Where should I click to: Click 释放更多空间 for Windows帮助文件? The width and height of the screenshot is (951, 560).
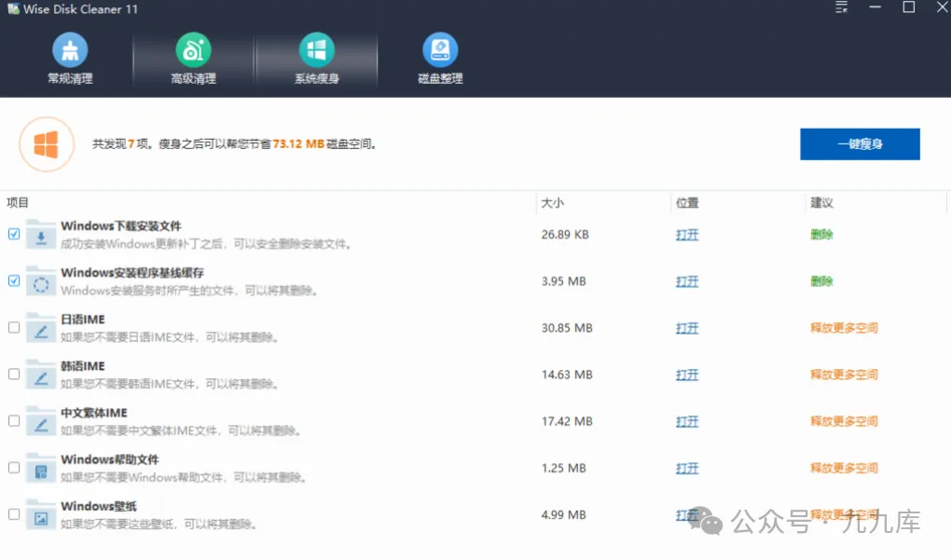click(x=845, y=468)
